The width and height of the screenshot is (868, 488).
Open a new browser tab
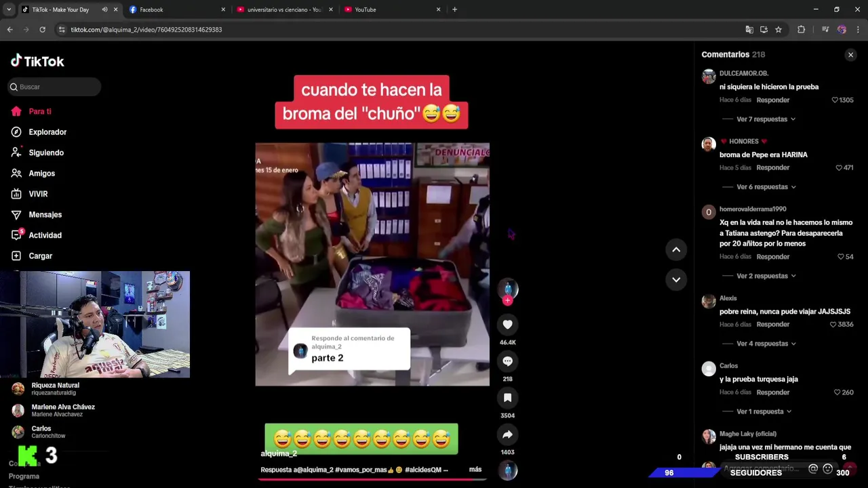[x=454, y=9]
